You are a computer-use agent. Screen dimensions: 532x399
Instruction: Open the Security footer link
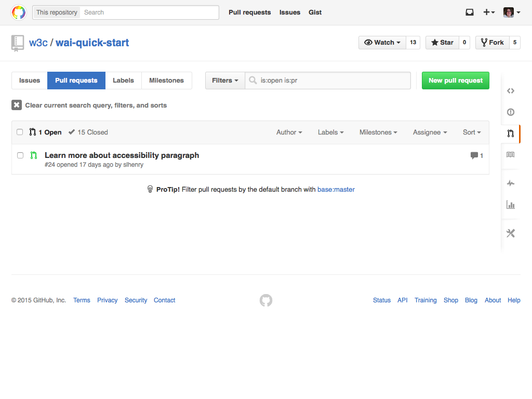(136, 300)
